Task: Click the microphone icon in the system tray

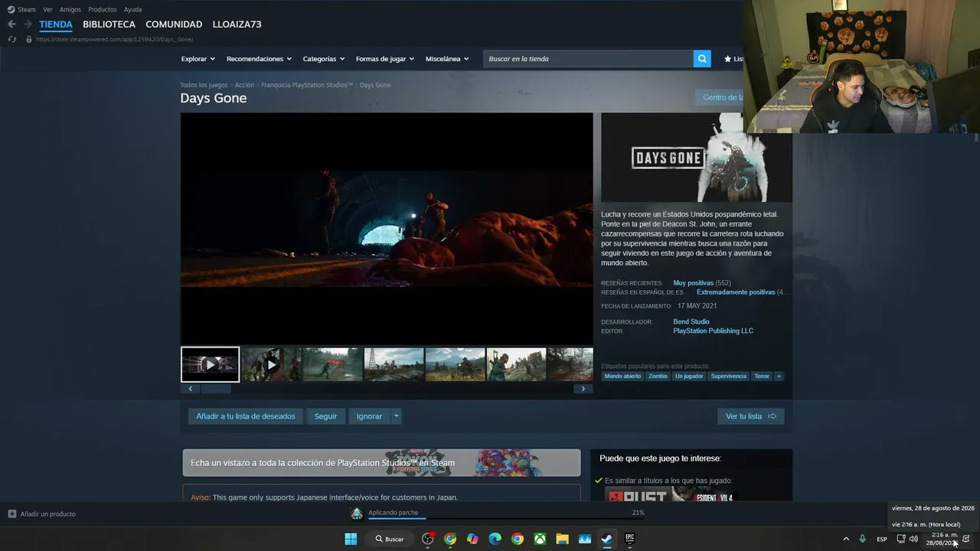Action: pyautogui.click(x=863, y=539)
